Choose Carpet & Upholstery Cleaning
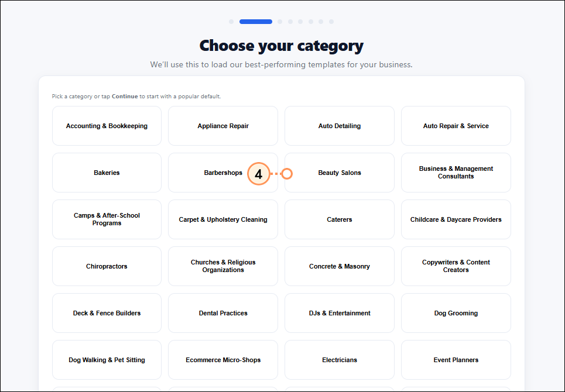Image resolution: width=565 pixels, height=392 pixels. (x=223, y=219)
